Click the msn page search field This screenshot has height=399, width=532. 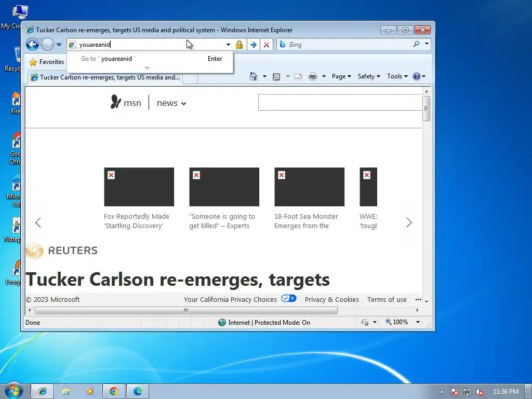[x=340, y=102]
